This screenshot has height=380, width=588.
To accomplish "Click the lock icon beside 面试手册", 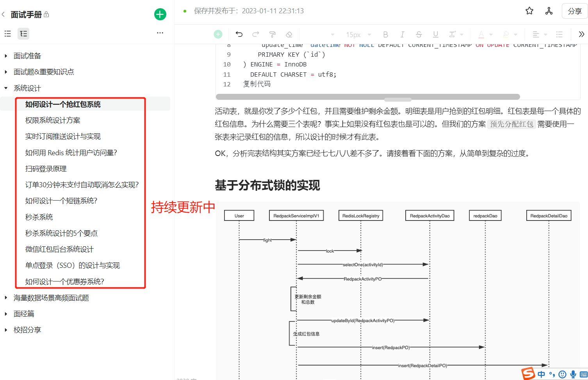I will tap(46, 14).
